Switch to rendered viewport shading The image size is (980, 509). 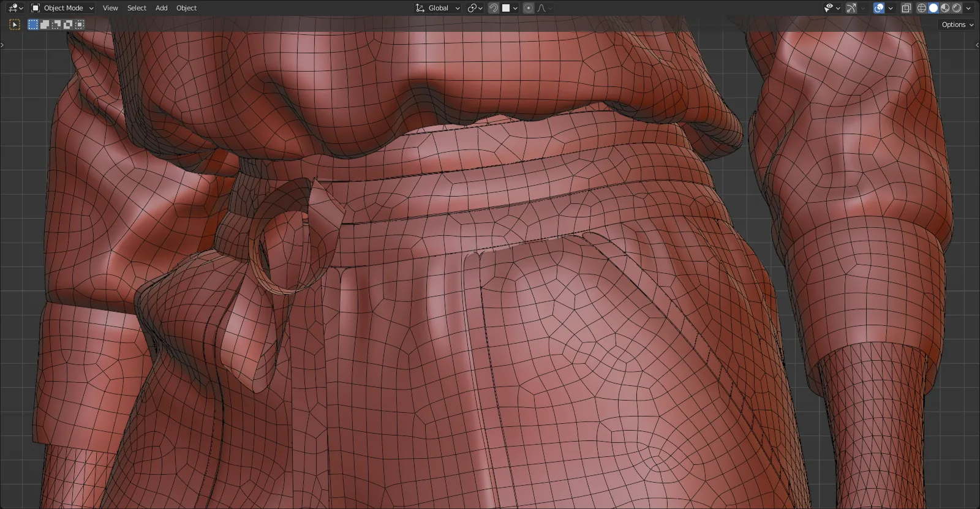click(x=957, y=8)
